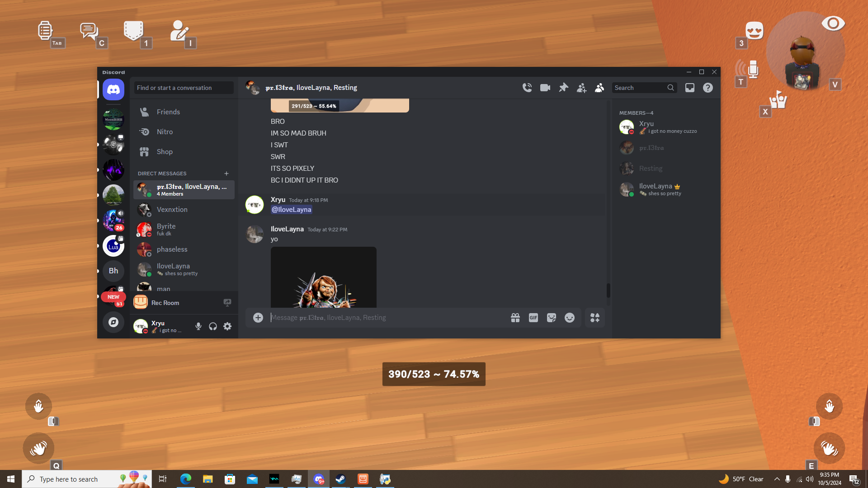This screenshot has height=488, width=868.
Task: Click the chat scrollbar thumb
Action: point(609,291)
